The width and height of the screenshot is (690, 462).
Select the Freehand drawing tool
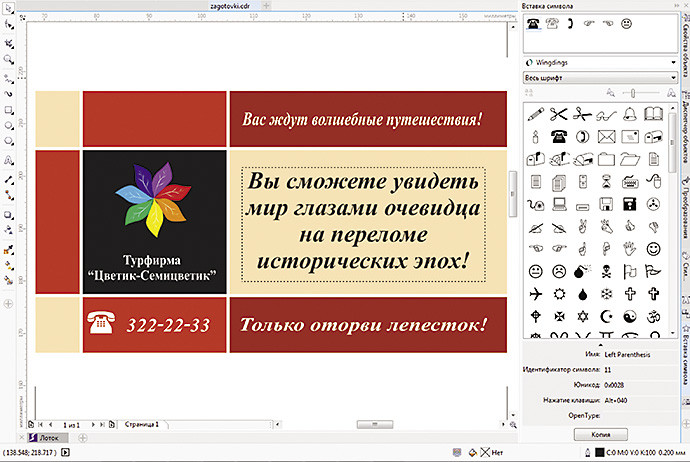click(x=8, y=78)
